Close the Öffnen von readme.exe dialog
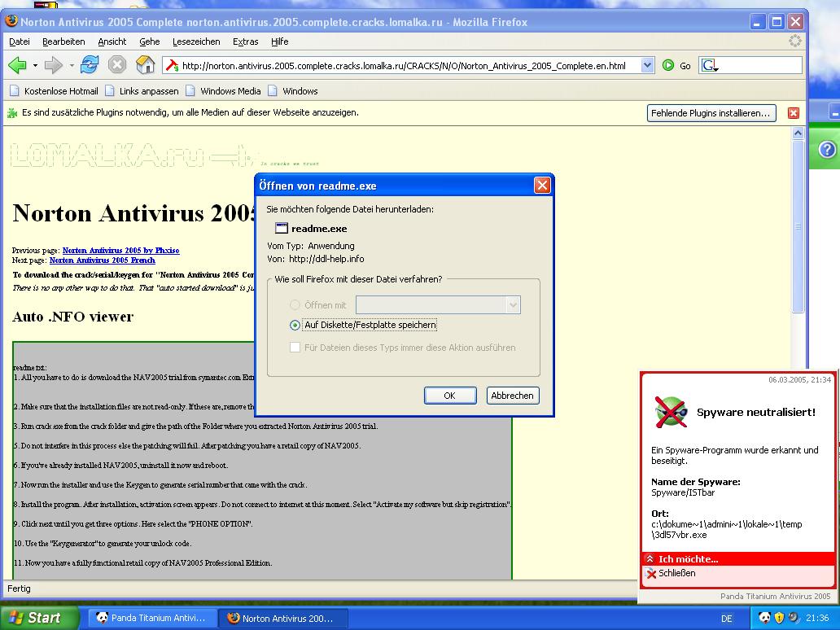The image size is (840, 630). (541, 186)
